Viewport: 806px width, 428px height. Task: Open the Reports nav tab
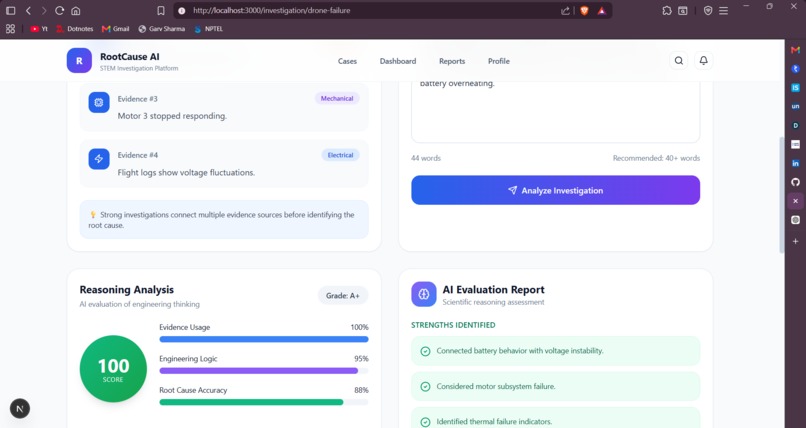pyautogui.click(x=452, y=61)
